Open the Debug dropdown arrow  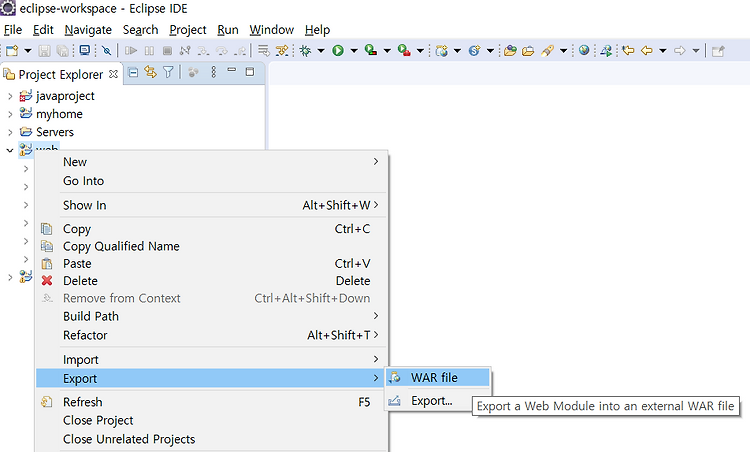coord(321,50)
